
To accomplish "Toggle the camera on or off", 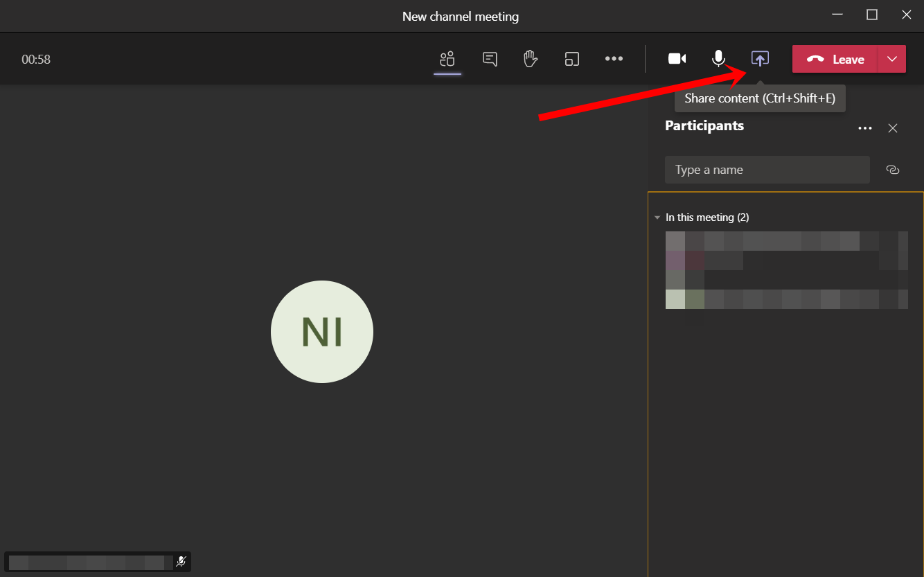I will pyautogui.click(x=677, y=60).
